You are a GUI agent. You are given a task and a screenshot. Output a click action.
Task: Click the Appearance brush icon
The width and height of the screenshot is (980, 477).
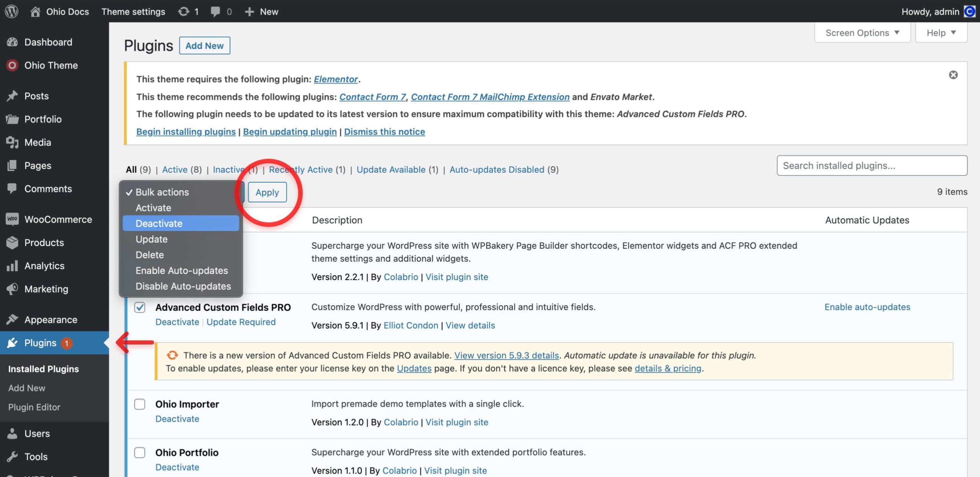(x=12, y=320)
